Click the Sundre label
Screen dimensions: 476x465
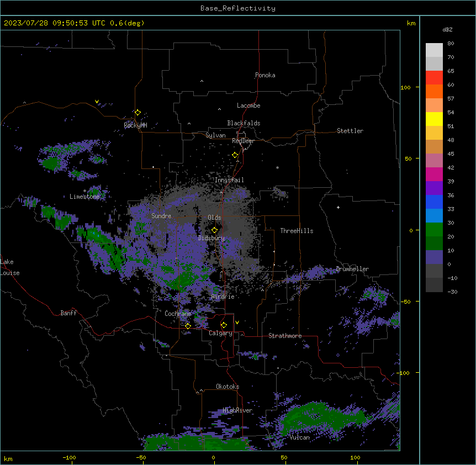(x=161, y=216)
